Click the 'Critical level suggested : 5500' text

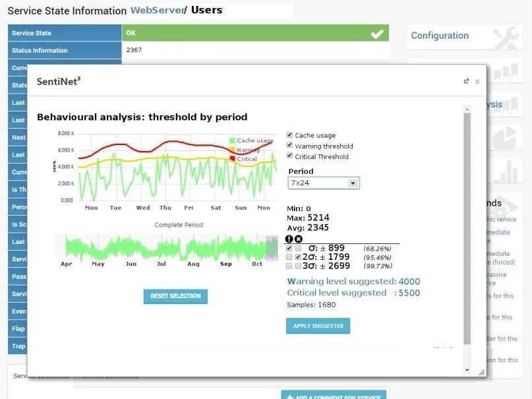(x=353, y=293)
